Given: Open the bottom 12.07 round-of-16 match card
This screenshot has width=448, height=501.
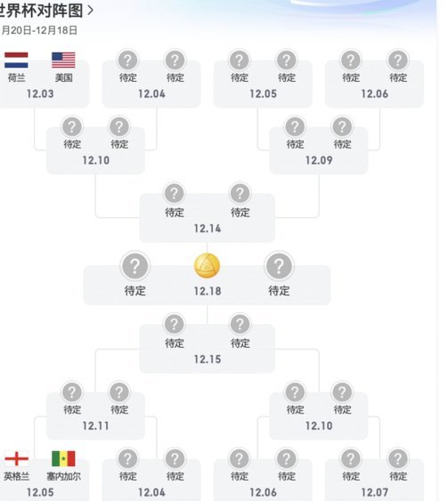Looking at the screenshot, I should (x=374, y=480).
